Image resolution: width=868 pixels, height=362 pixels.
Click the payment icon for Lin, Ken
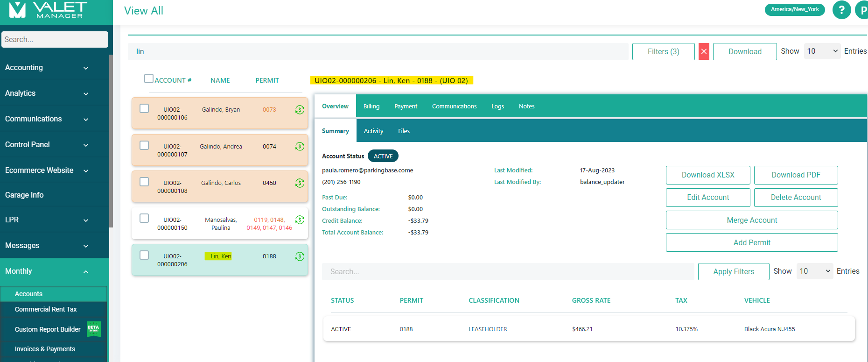[300, 256]
